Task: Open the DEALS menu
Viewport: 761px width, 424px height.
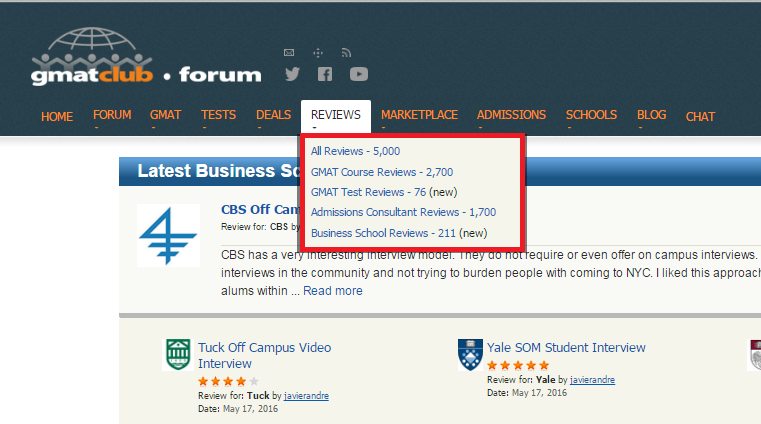Action: tap(273, 115)
